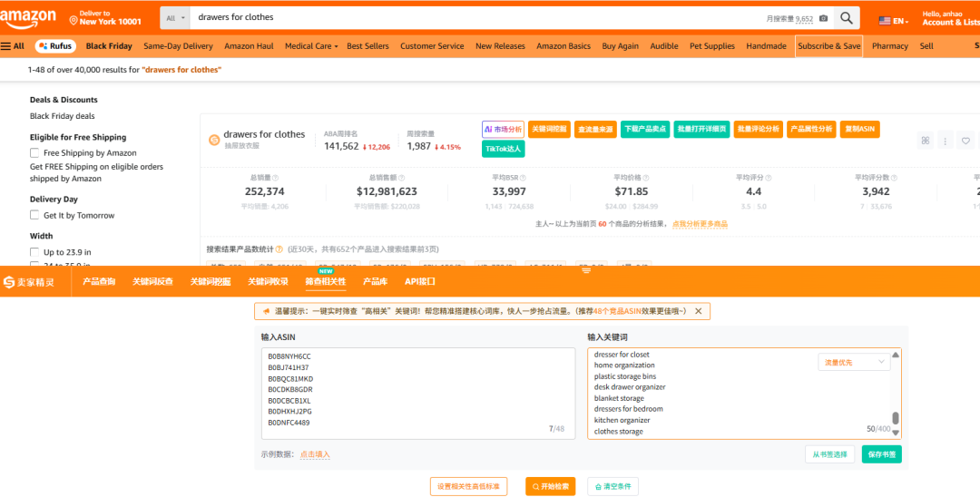Click the Black Friday deals filter link
980x497 pixels.
(x=63, y=116)
